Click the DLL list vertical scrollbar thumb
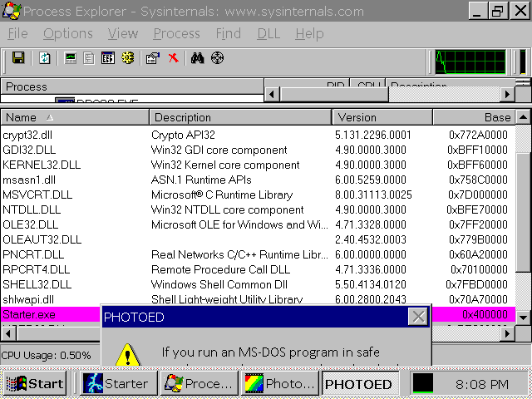 pos(523,213)
